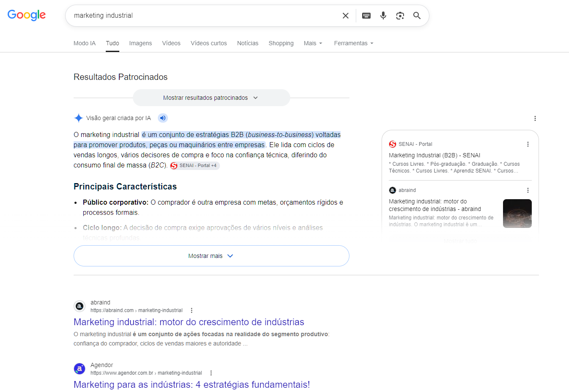Open three-dot menu beside abraind.com URL
569x392 pixels.
click(x=192, y=310)
